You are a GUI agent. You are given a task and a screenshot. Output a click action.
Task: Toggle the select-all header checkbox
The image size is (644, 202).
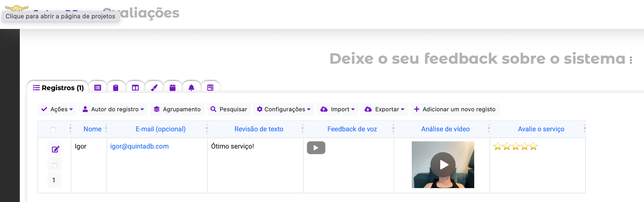53,130
